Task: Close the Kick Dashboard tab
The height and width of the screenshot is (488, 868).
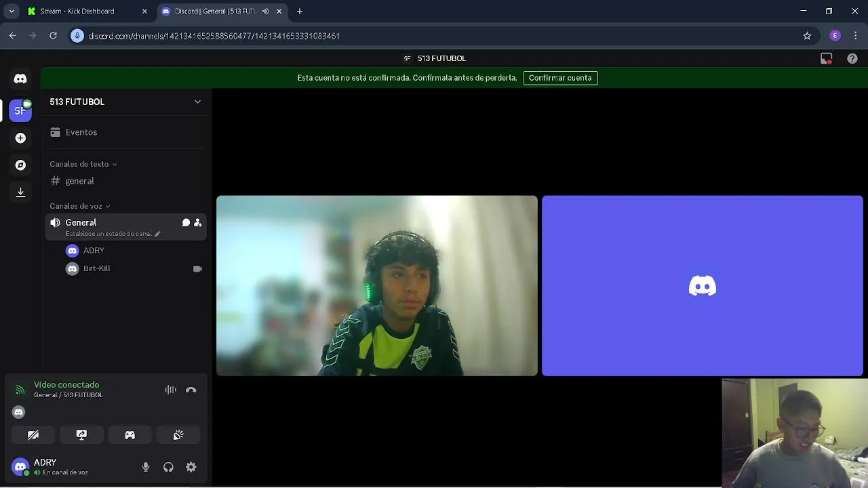Action: (x=144, y=12)
